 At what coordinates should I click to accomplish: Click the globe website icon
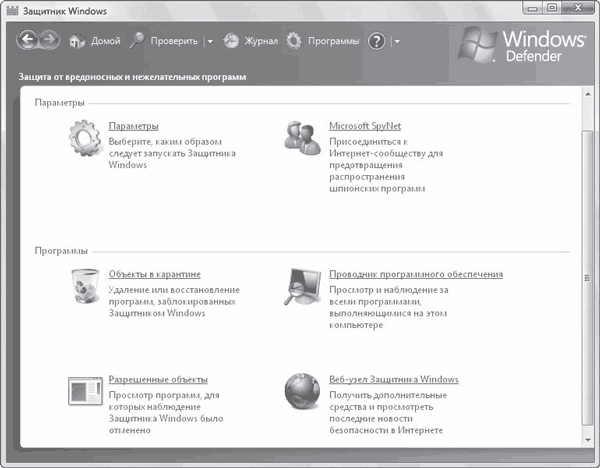pos(302,391)
